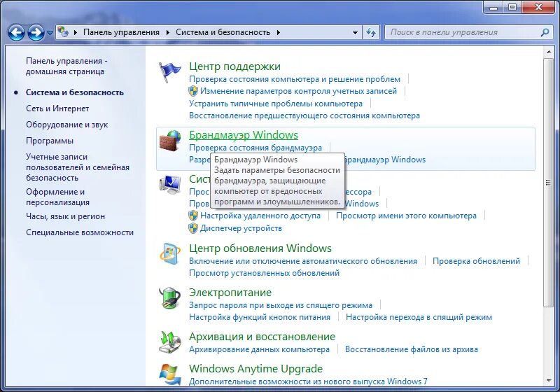Open Электропитание heading link
The height and width of the screenshot is (392, 560).
point(230,293)
